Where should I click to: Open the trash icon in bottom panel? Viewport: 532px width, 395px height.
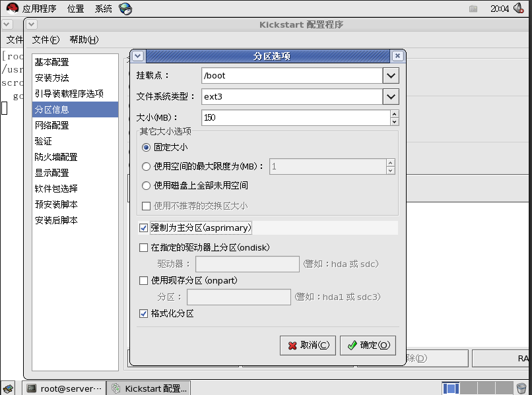(x=521, y=388)
